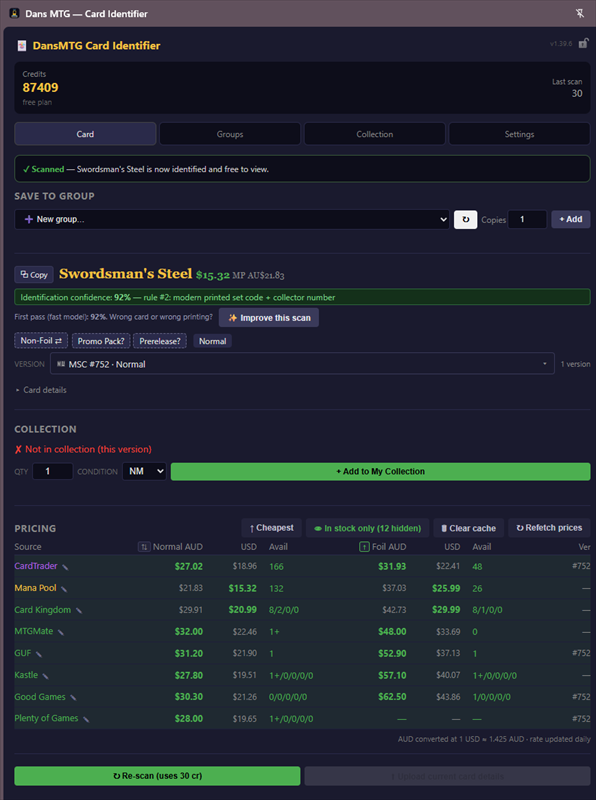Click the 87409 credits value
The width and height of the screenshot is (596, 800).
click(x=40, y=88)
